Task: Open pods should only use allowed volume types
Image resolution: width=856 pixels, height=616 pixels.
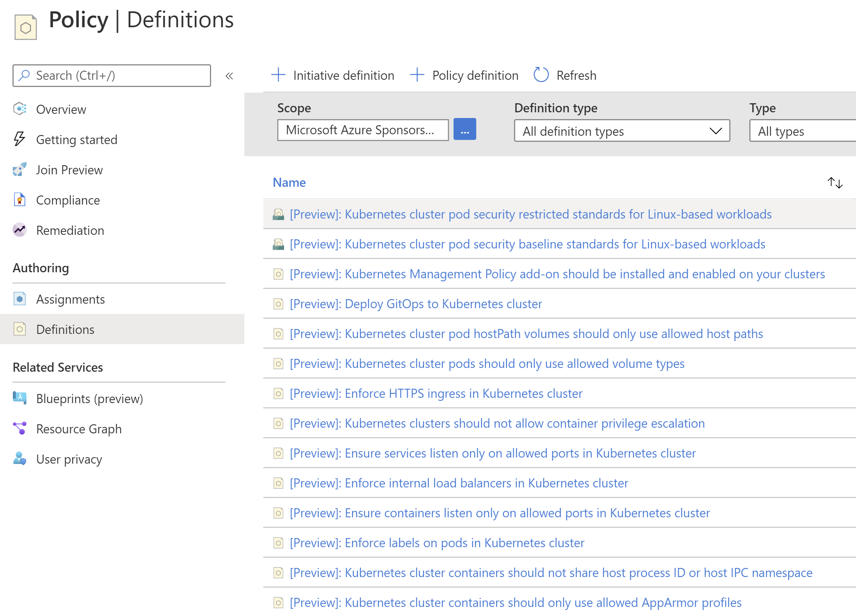Action: coord(487,364)
